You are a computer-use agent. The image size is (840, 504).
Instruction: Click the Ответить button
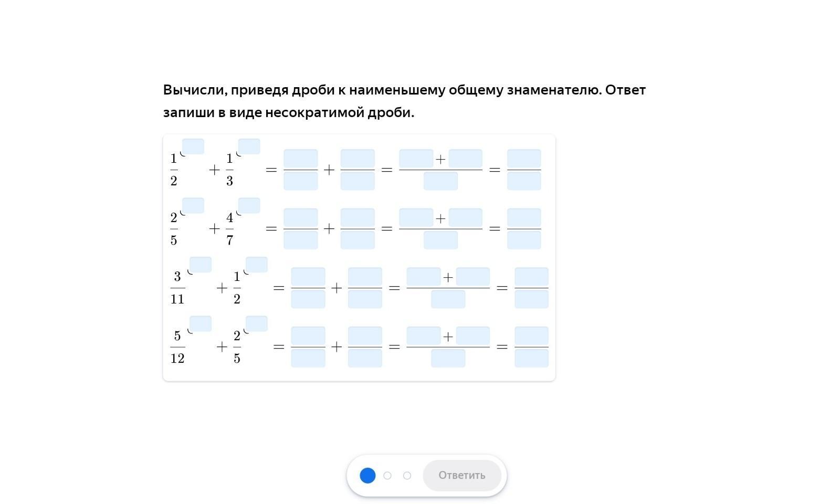coord(461,475)
